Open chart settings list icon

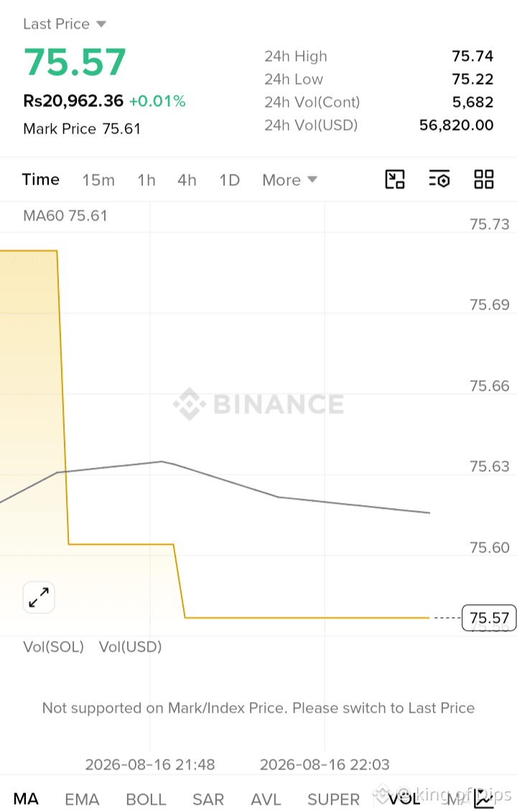click(439, 180)
